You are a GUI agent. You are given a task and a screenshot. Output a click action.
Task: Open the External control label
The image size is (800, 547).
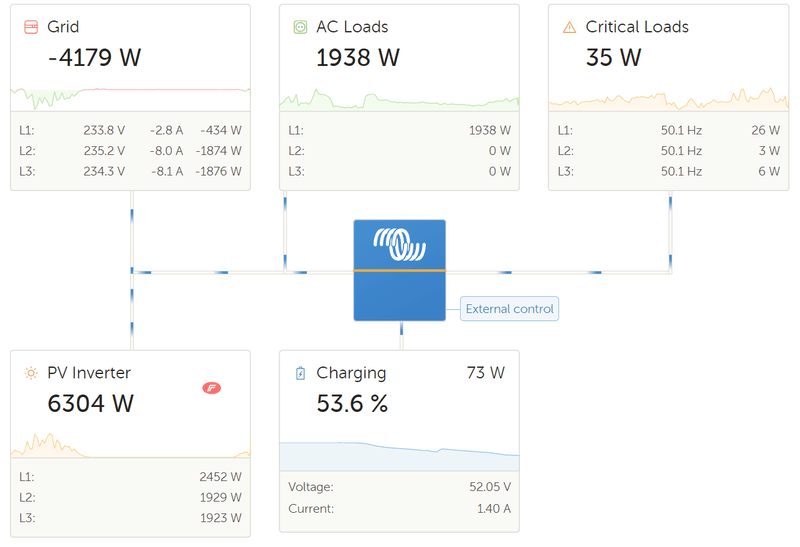(x=509, y=309)
